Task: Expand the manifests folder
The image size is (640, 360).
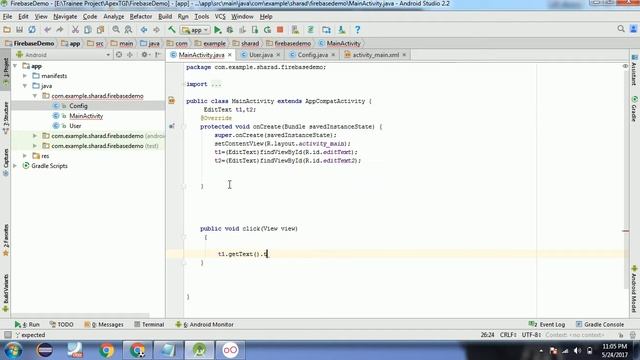Action: [25, 76]
